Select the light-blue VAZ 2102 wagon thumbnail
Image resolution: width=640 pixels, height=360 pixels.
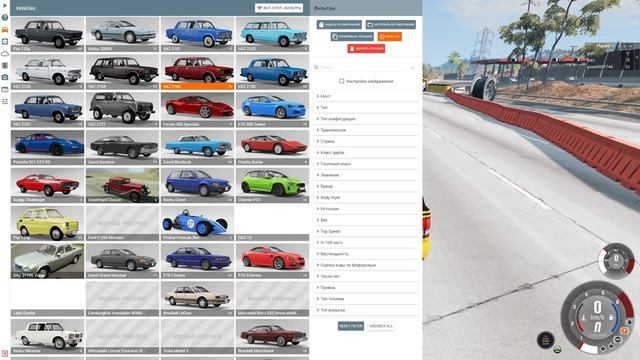click(273, 34)
